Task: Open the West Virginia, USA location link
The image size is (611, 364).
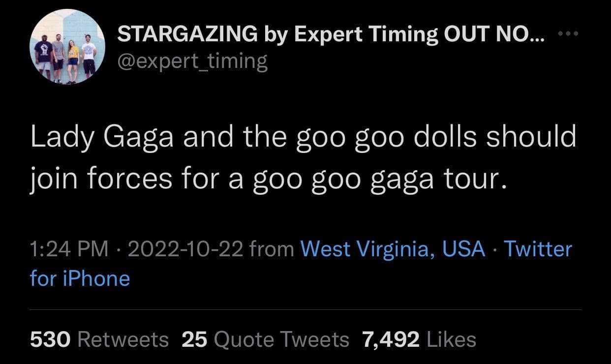Action: pos(391,249)
